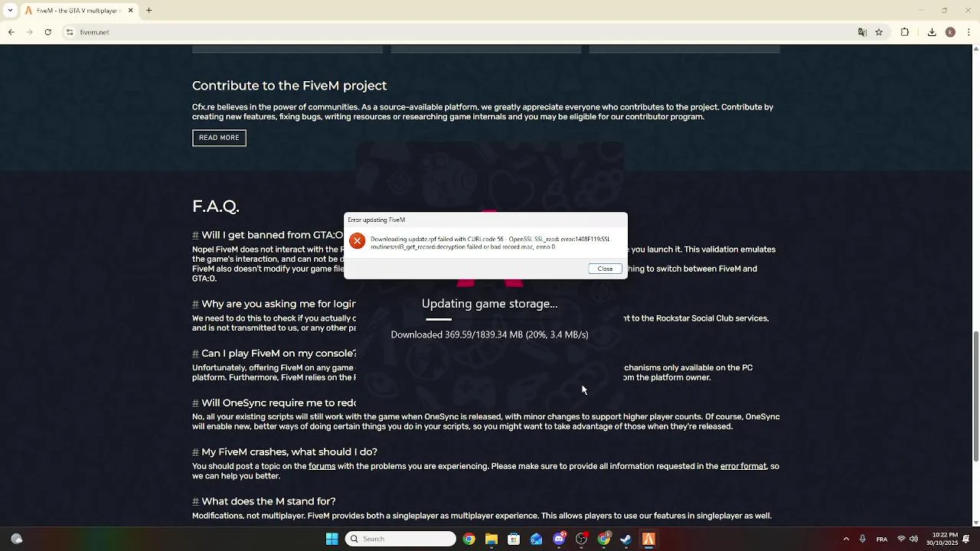Open OBS Studio from the taskbar
Screen dimensions: 980x551
point(581,539)
